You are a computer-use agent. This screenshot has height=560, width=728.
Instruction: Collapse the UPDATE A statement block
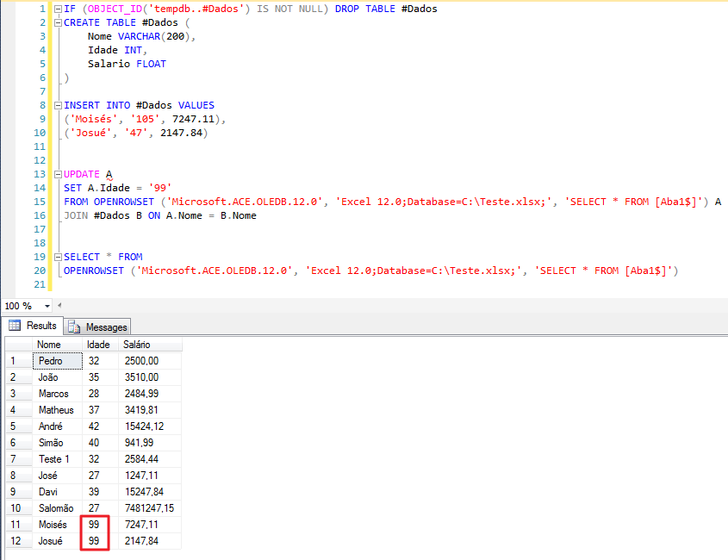tap(58, 175)
